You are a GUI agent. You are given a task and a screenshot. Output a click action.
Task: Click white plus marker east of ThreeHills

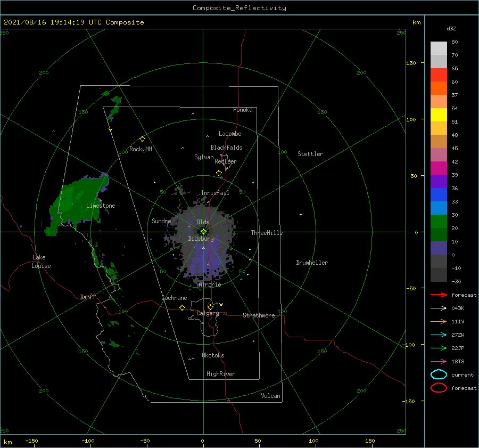click(301, 214)
